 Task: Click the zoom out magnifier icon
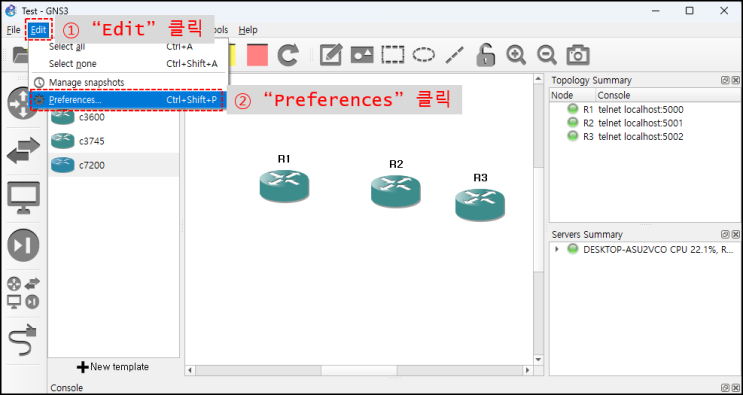click(x=547, y=55)
